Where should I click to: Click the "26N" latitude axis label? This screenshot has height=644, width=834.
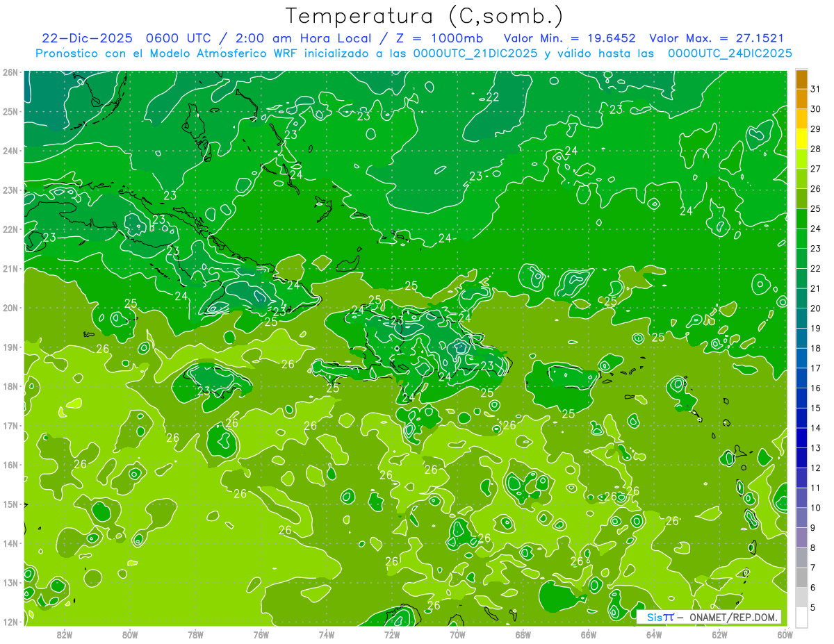coord(10,72)
